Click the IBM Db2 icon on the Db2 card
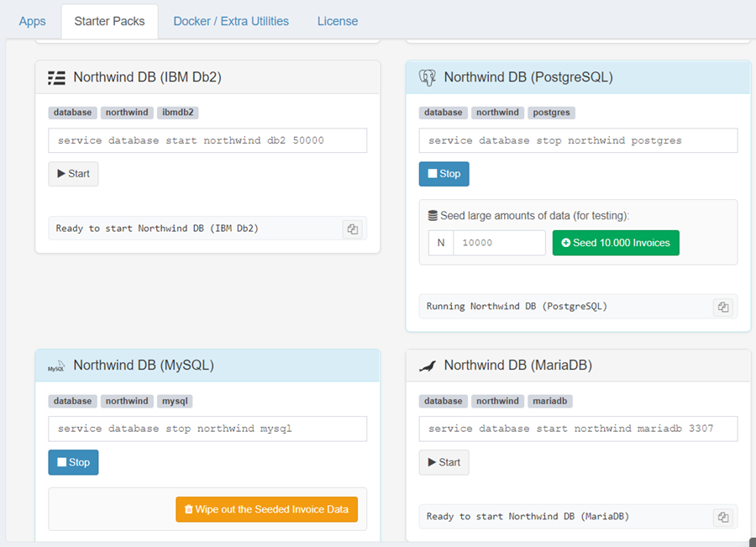Image resolution: width=756 pixels, height=547 pixels. (x=55, y=76)
